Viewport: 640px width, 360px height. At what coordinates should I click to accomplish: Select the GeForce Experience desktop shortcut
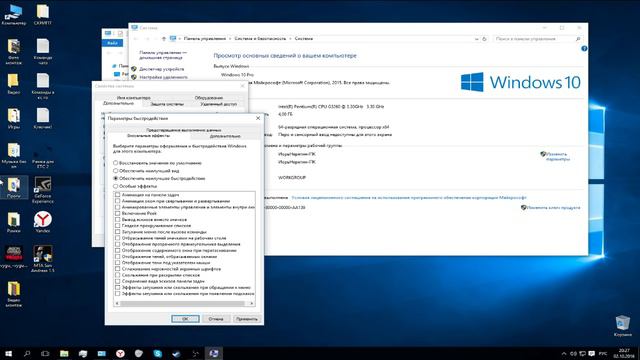coord(42,190)
